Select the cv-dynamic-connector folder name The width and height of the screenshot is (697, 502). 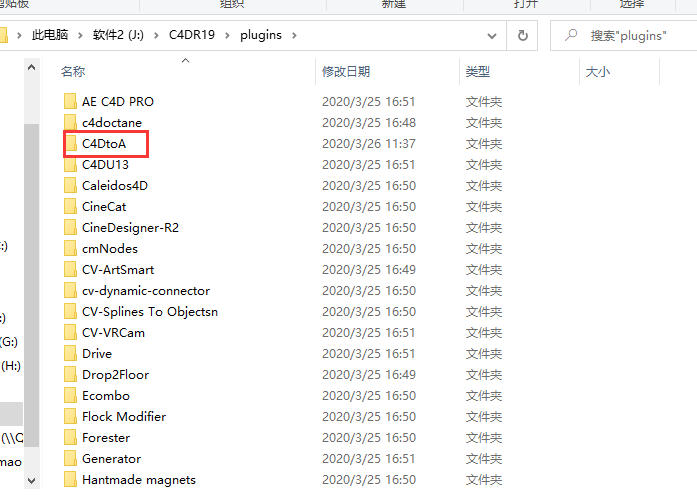[x=146, y=290]
